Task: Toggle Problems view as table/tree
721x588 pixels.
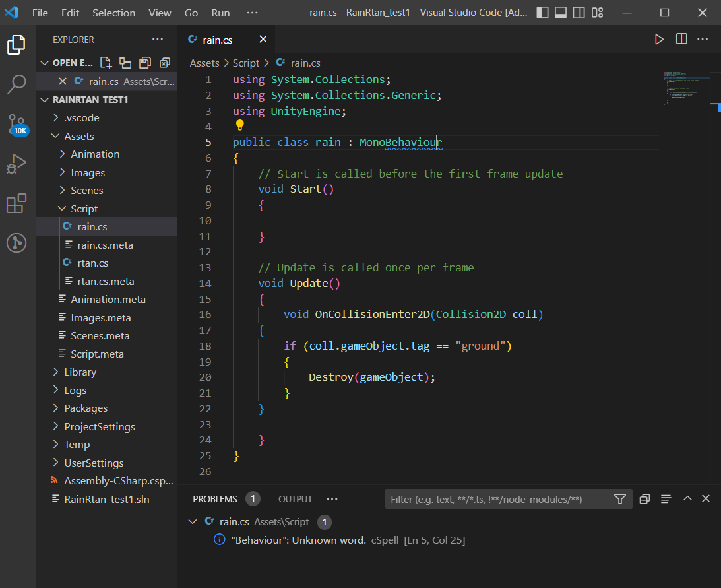Action: point(666,499)
